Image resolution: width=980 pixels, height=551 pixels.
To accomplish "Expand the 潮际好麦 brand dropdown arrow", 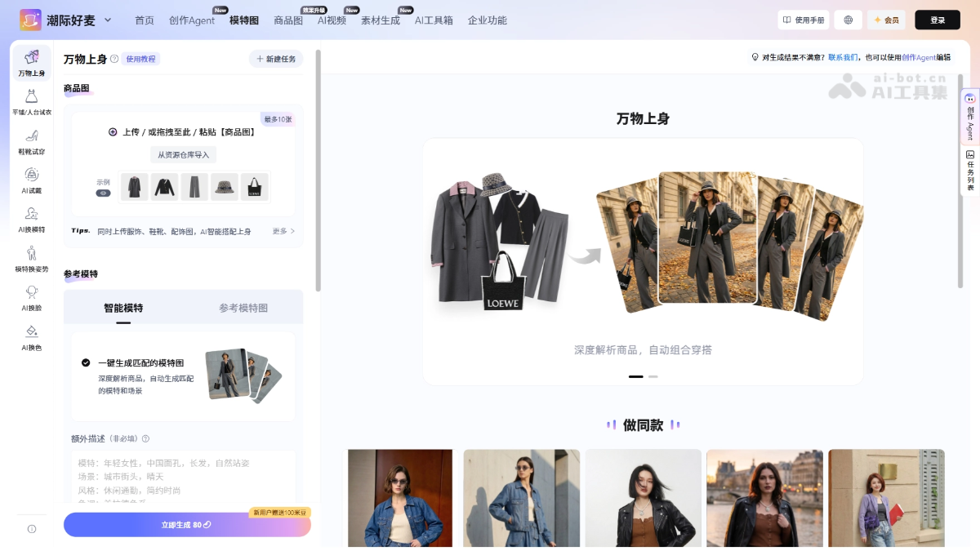I will (x=108, y=20).
